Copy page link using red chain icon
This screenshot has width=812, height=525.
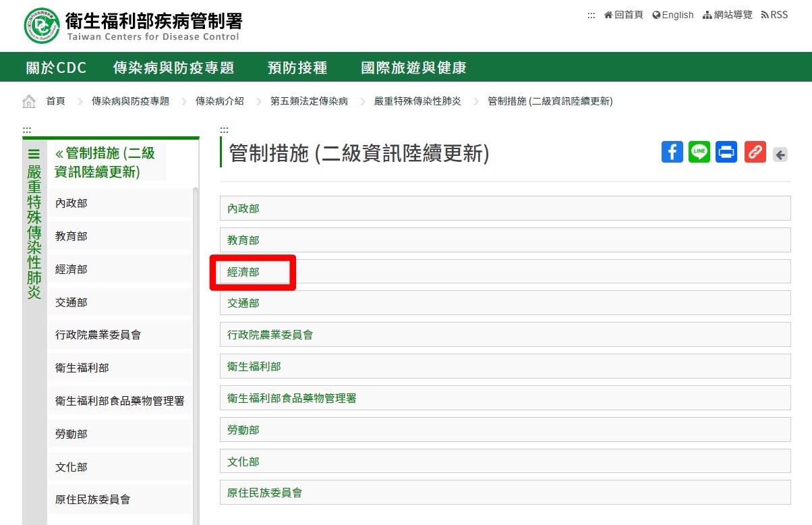pyautogui.click(x=755, y=152)
